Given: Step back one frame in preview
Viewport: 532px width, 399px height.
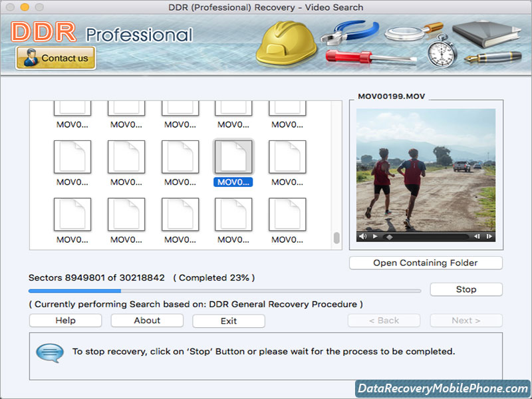Looking at the screenshot, I should click(477, 236).
